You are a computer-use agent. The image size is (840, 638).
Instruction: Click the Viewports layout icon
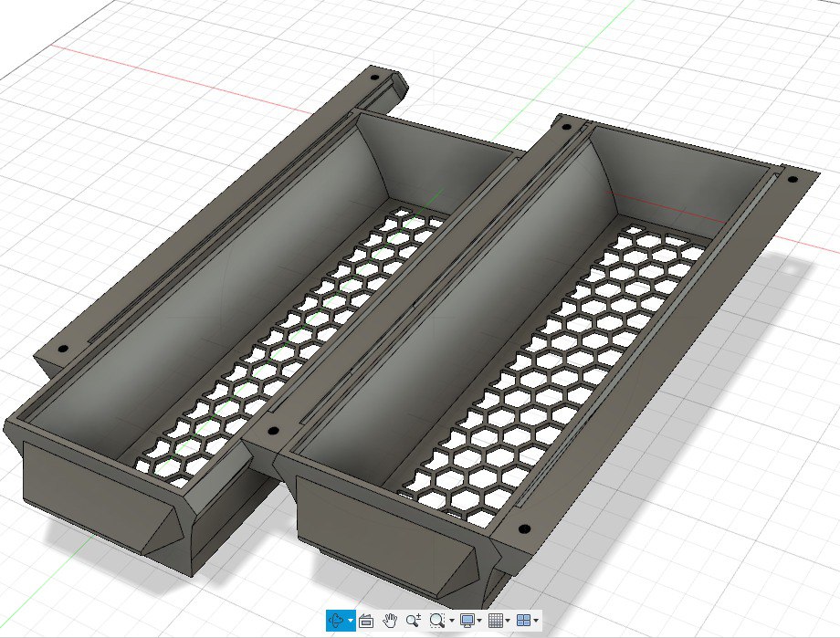coord(523,621)
